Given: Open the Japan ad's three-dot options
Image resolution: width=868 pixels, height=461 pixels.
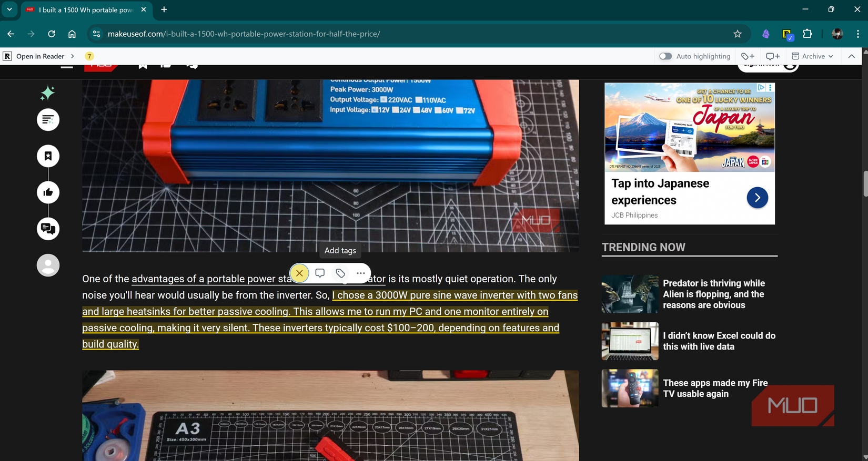Looking at the screenshot, I should point(770,87).
